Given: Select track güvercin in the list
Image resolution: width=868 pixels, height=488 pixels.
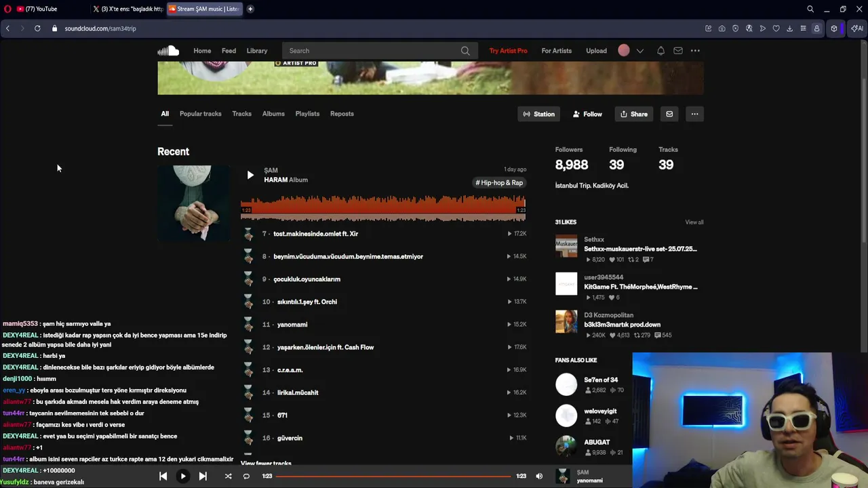Looking at the screenshot, I should [290, 438].
